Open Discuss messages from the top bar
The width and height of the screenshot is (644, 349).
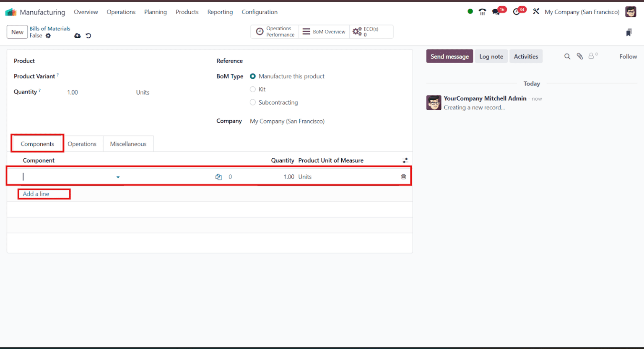(496, 12)
